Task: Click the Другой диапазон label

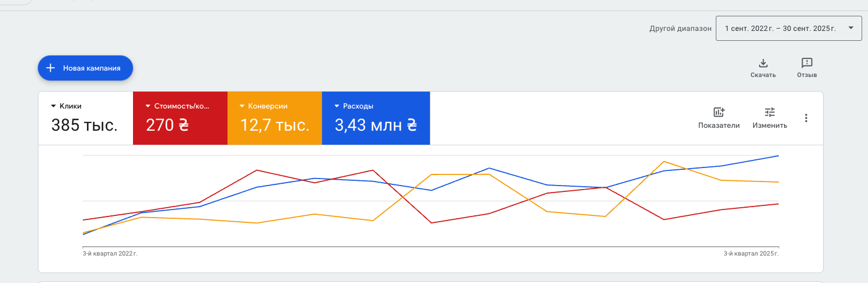Action: click(680, 28)
